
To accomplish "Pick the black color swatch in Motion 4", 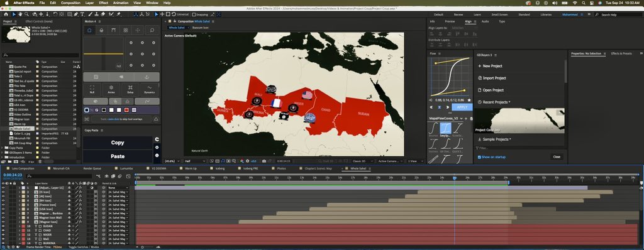I will [x=104, y=110].
